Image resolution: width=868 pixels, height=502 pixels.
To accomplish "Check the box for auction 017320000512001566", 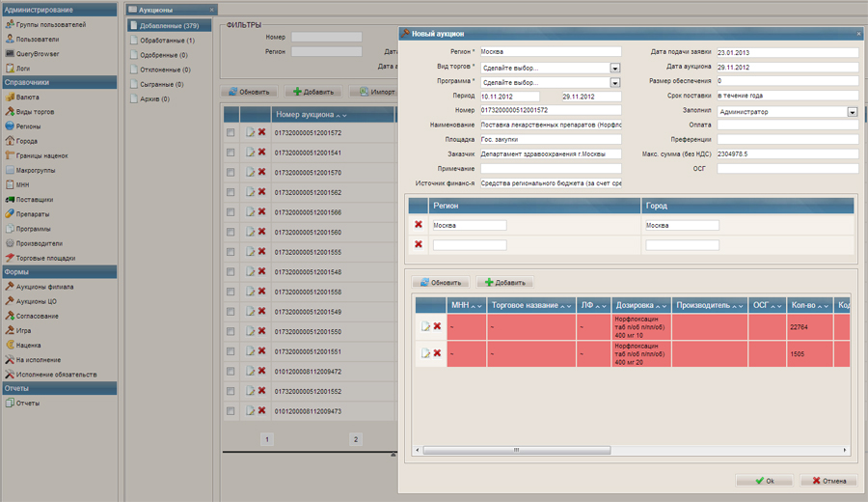I will [x=231, y=212].
